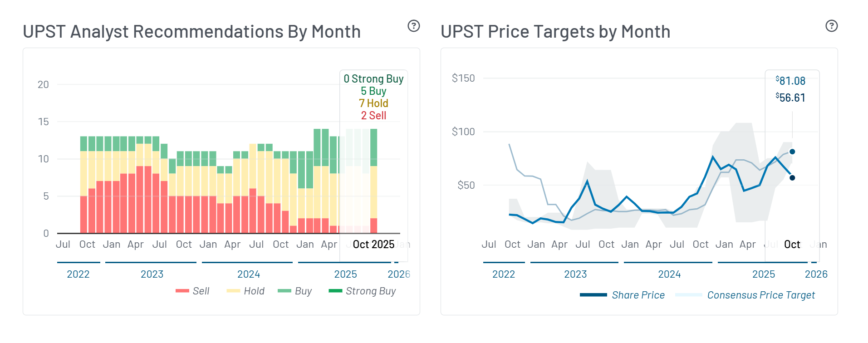The height and width of the screenshot is (343, 868).
Task: Click the 7 Hold tooltip line
Action: pyautogui.click(x=373, y=103)
